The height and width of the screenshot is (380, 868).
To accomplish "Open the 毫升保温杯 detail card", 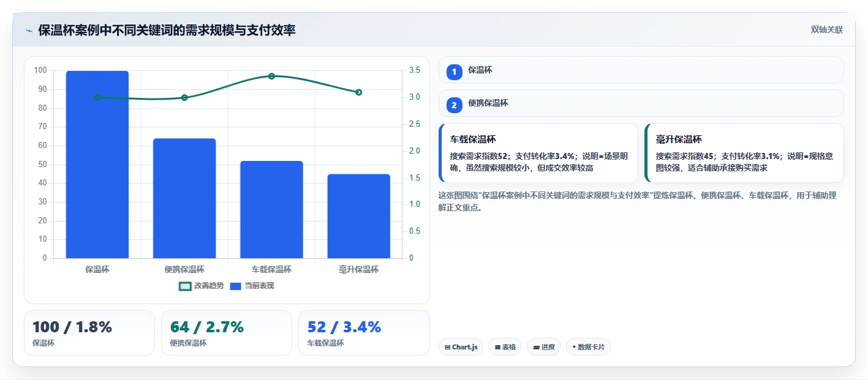I will [x=744, y=153].
